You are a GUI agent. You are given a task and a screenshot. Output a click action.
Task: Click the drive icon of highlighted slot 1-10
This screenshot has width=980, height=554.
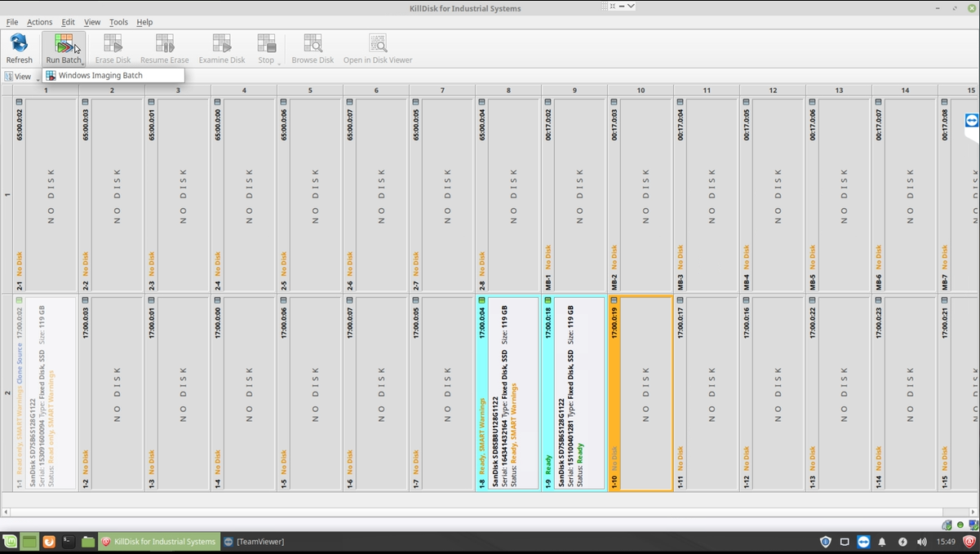614,300
